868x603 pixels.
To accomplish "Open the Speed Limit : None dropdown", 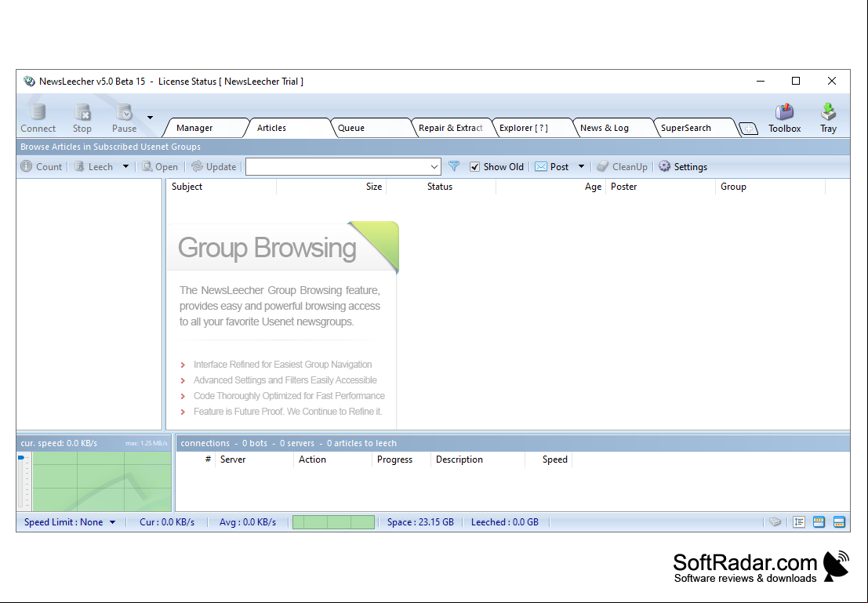I will [x=70, y=522].
